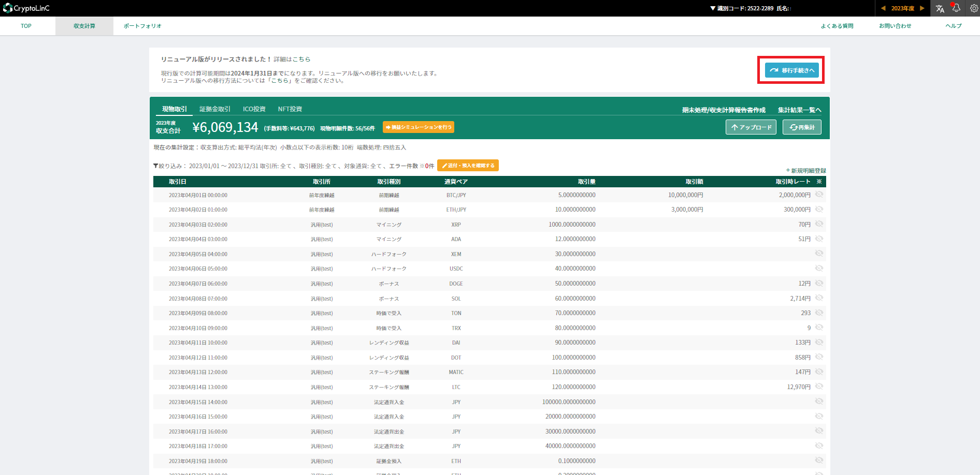Go to 集計結果一覧へ
The height and width of the screenshot is (475, 980).
click(799, 110)
